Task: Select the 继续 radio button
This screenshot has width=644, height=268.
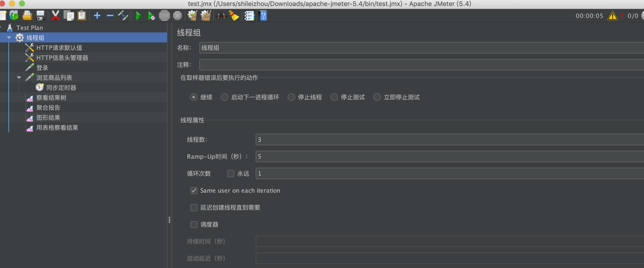Action: coord(193,97)
